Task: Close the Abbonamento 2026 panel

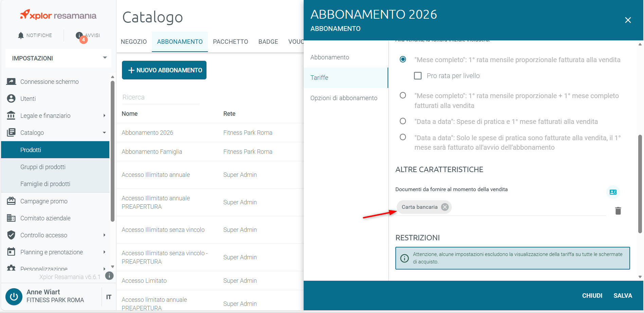Action: (x=628, y=20)
